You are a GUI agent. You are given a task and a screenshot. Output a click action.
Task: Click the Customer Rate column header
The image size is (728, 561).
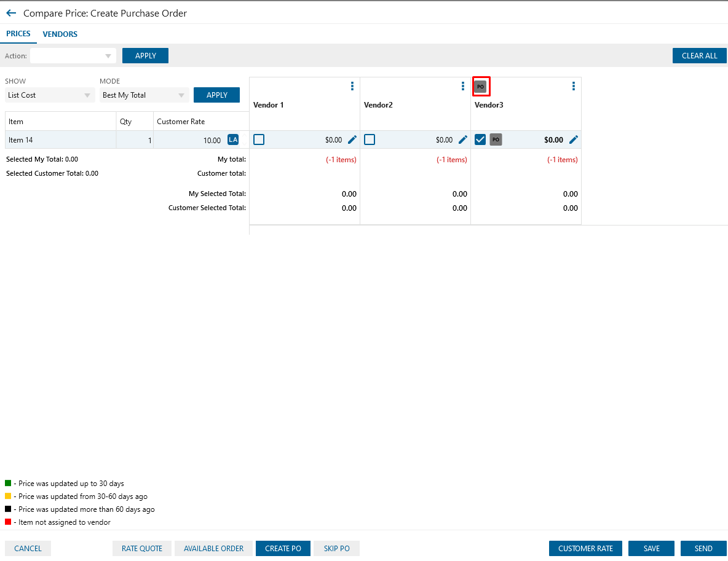pyautogui.click(x=201, y=122)
